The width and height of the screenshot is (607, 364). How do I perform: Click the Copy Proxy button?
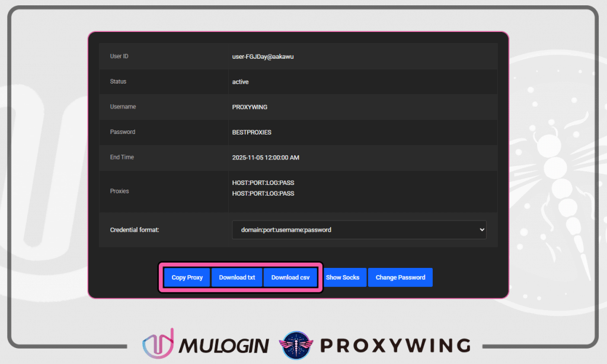(x=187, y=277)
